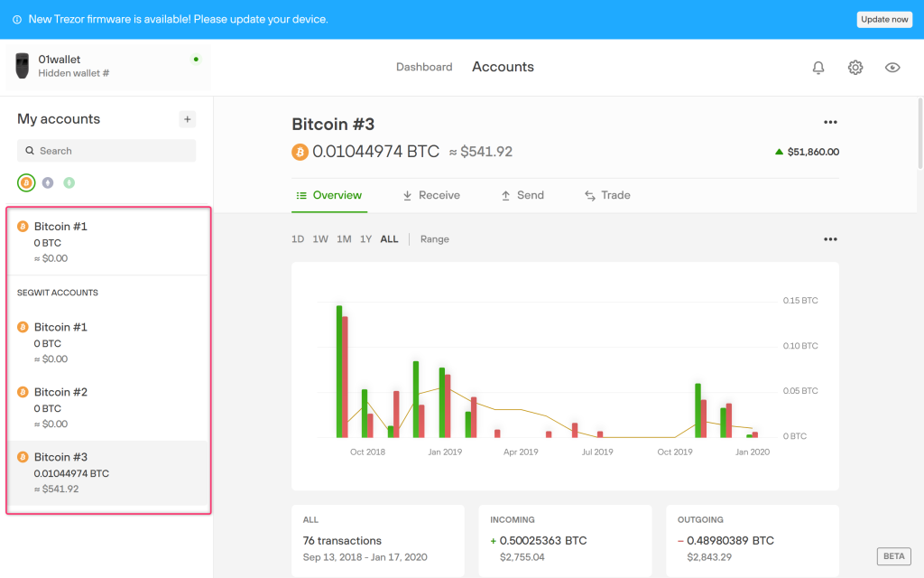Click the 0.01044974 BTC balance in the header
Image resolution: width=924 pixels, height=578 pixels.
pos(376,152)
